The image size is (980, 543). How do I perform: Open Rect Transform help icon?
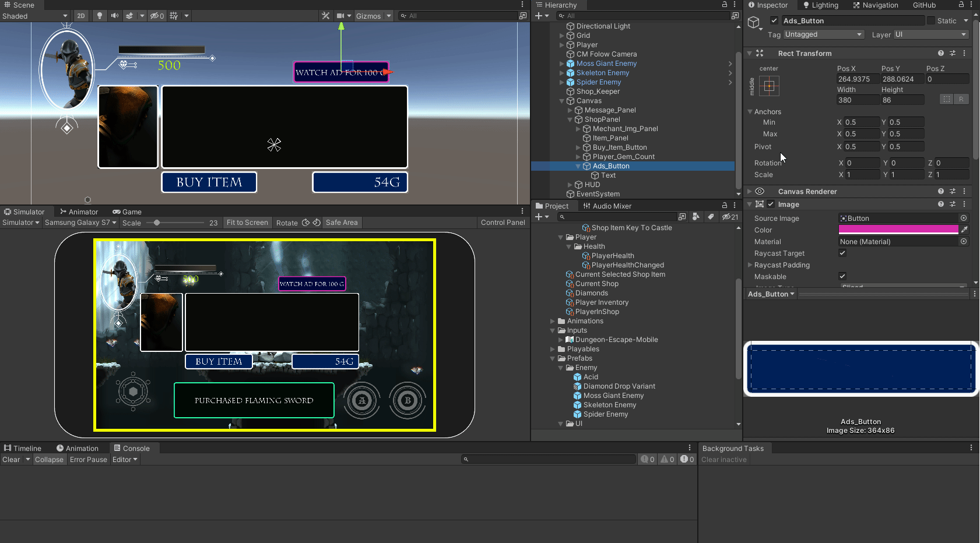coord(940,53)
